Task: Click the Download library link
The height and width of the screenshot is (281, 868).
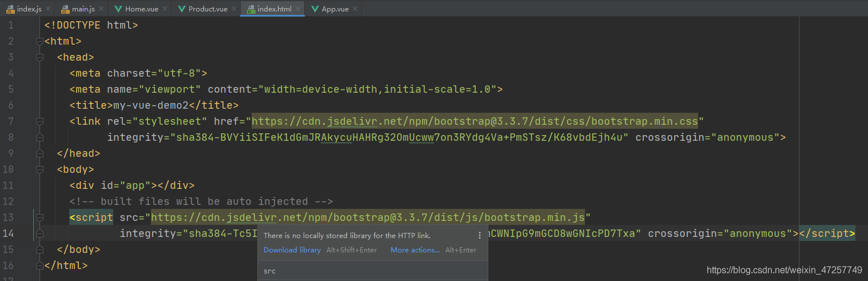Action: [x=292, y=250]
